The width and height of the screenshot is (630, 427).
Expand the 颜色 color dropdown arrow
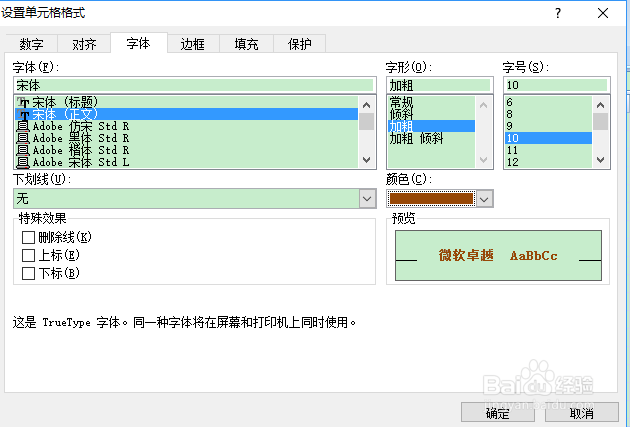coord(485,199)
